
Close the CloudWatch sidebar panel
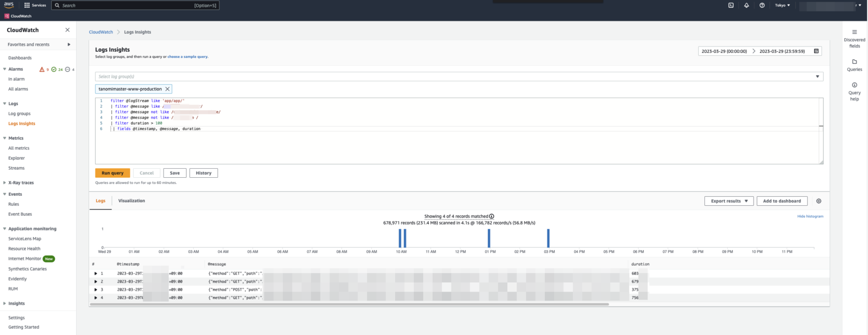point(67,30)
